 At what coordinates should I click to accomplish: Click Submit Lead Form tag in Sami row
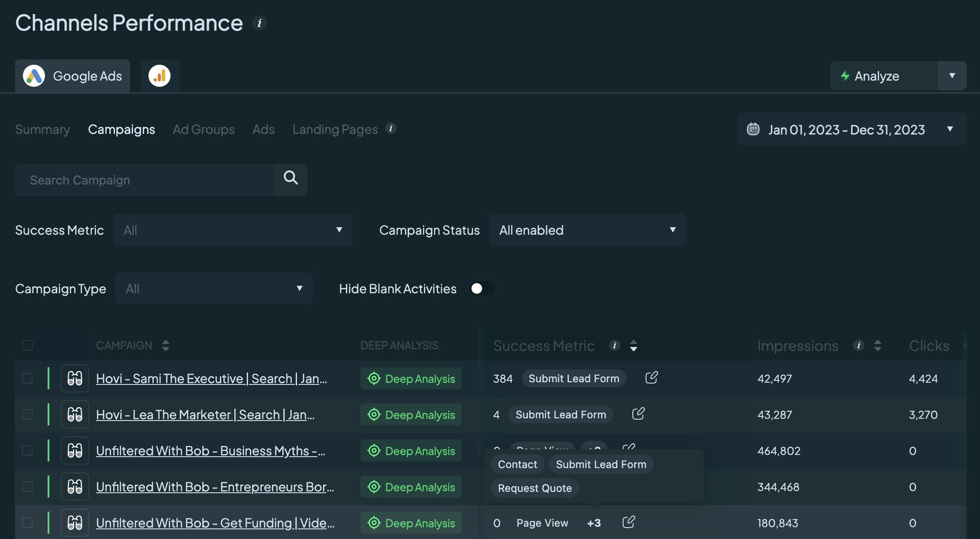(574, 378)
